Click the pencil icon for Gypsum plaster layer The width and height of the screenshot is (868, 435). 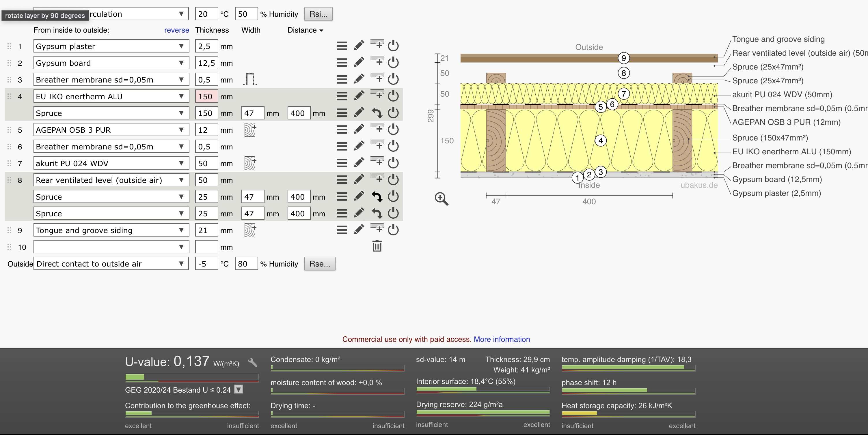pyautogui.click(x=359, y=46)
